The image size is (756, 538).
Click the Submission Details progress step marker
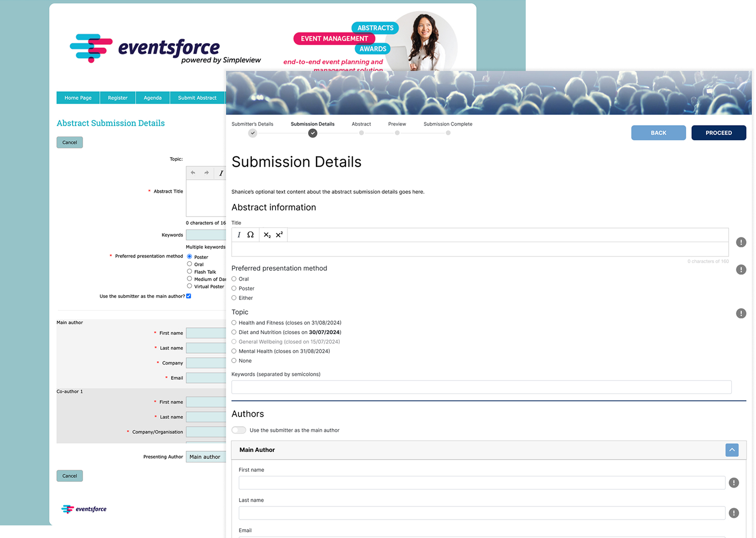pyautogui.click(x=312, y=133)
